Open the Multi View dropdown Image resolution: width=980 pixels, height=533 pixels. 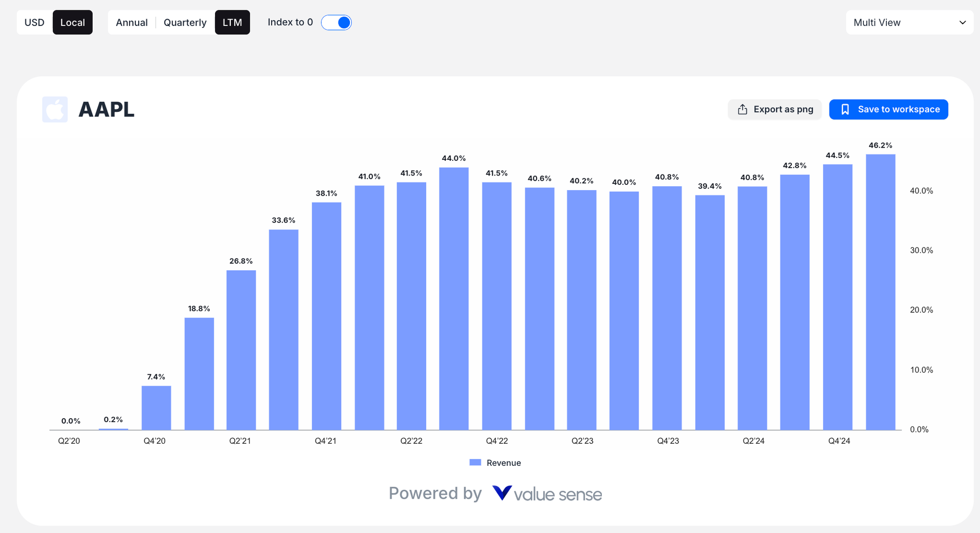tap(909, 23)
